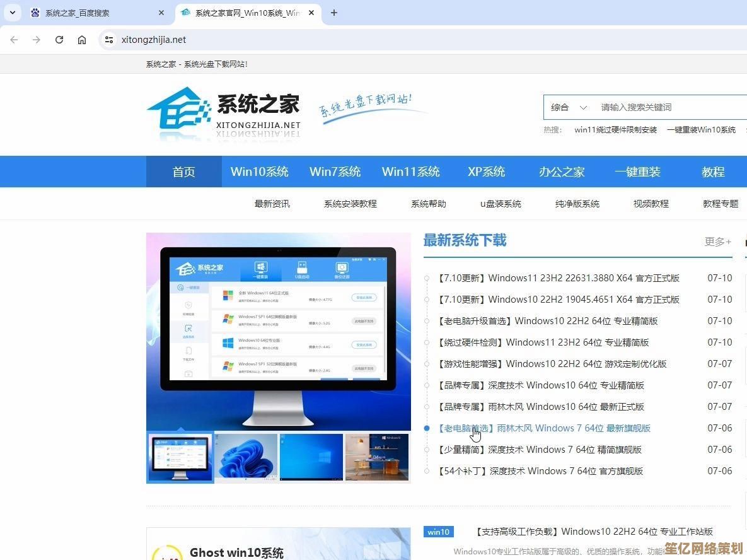Open 支持高级工作负载 Windows10 22H2 专业工作站版
Screen dimensions: 747x560
pos(594,532)
